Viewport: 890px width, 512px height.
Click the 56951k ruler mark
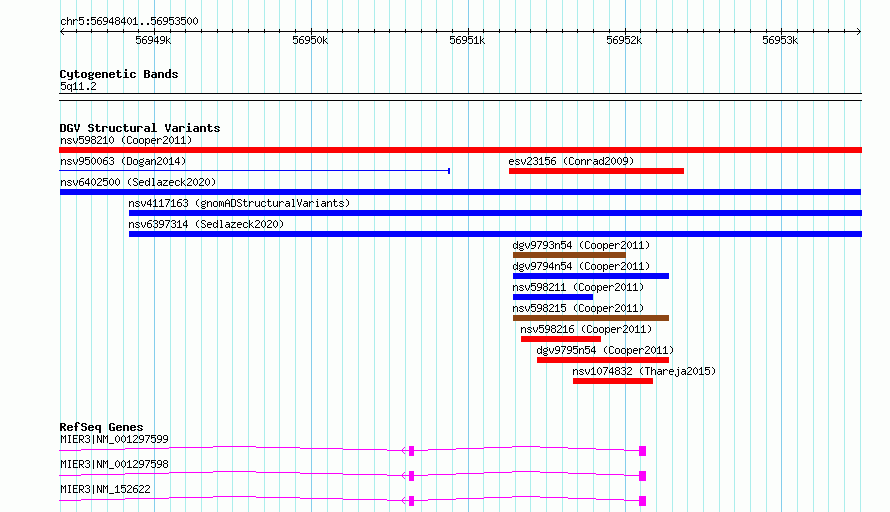click(x=467, y=40)
